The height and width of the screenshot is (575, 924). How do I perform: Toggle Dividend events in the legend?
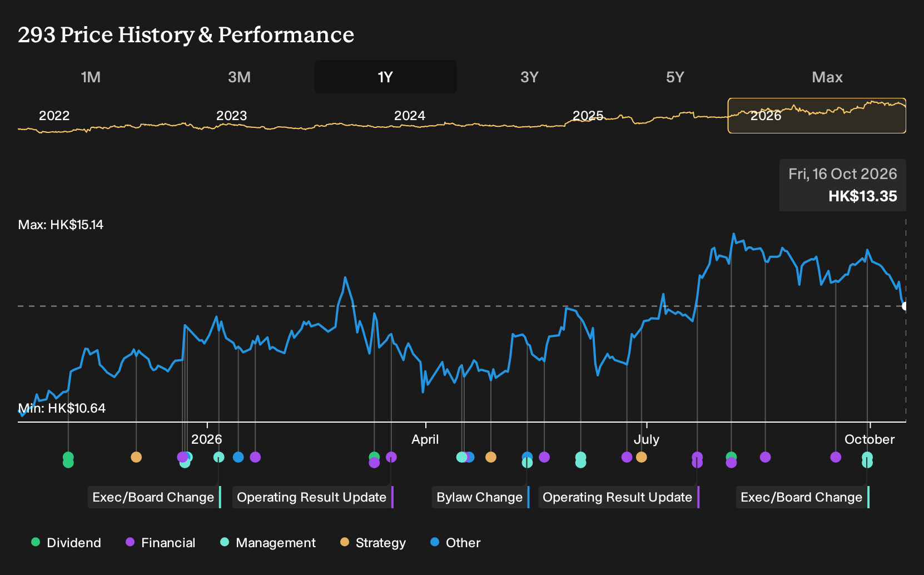point(66,543)
